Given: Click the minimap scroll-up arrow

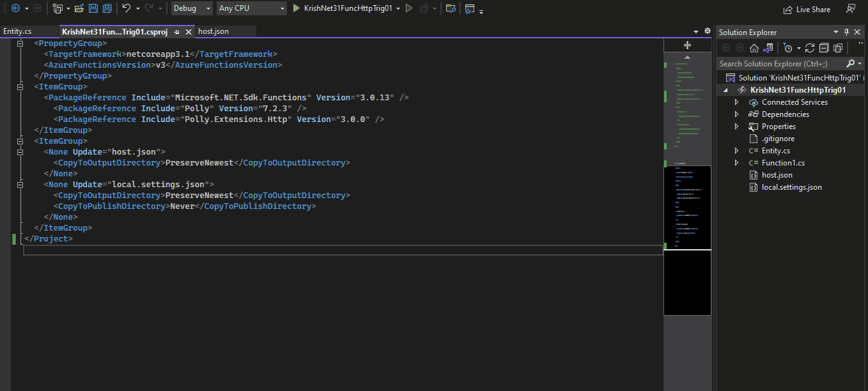Looking at the screenshot, I should [x=688, y=57].
